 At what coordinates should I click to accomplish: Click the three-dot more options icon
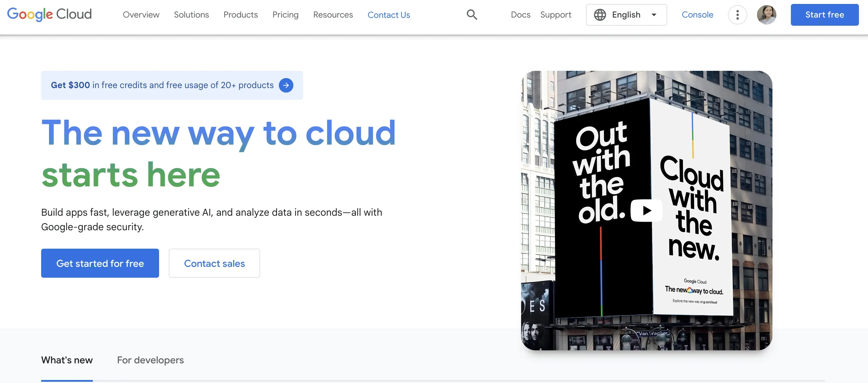(737, 15)
